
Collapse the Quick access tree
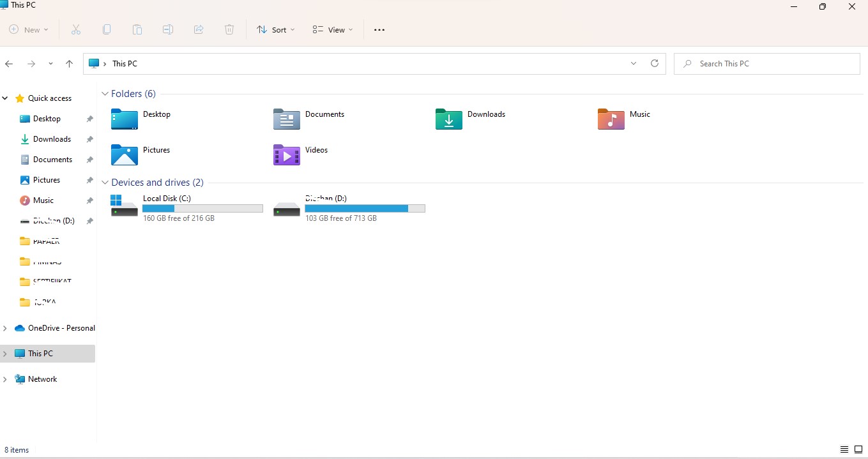[5, 98]
